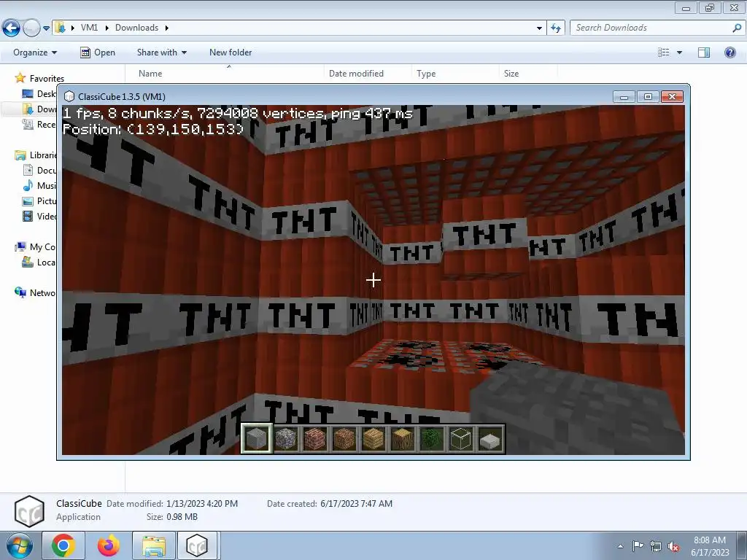The height and width of the screenshot is (560, 747).
Task: Open the view options dropdown arrow
Action: tap(679, 52)
